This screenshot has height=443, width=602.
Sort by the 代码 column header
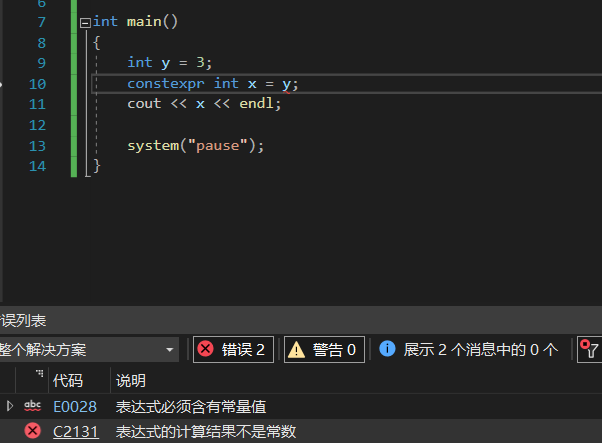(68, 380)
